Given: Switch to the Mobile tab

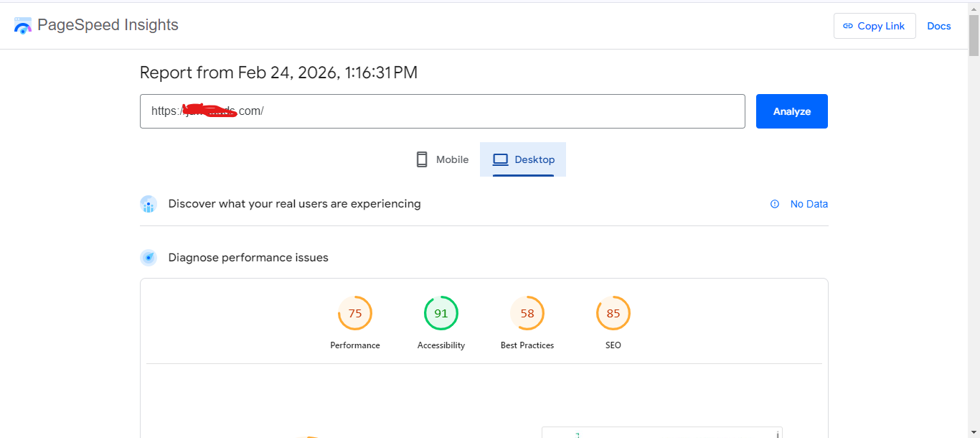Looking at the screenshot, I should pyautogui.click(x=443, y=159).
